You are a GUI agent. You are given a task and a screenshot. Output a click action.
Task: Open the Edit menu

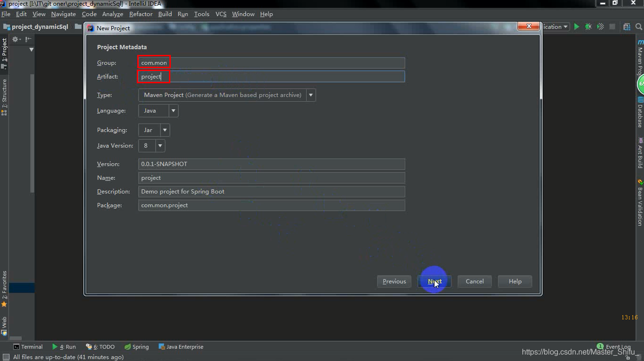pyautogui.click(x=21, y=14)
